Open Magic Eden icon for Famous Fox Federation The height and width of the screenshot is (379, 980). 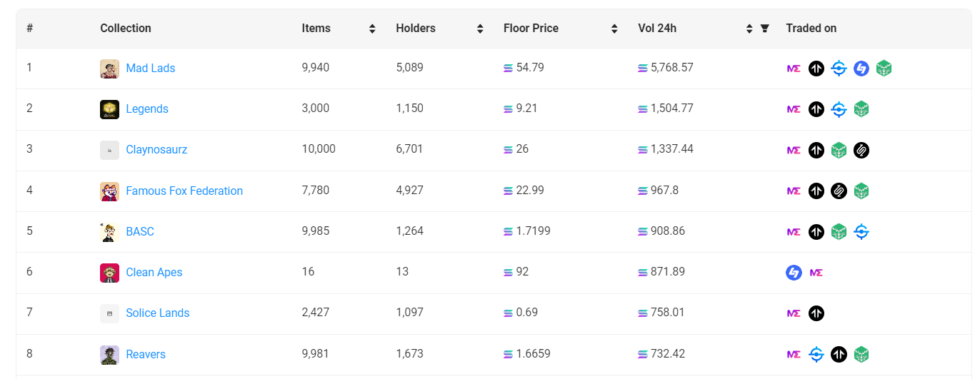pos(794,191)
